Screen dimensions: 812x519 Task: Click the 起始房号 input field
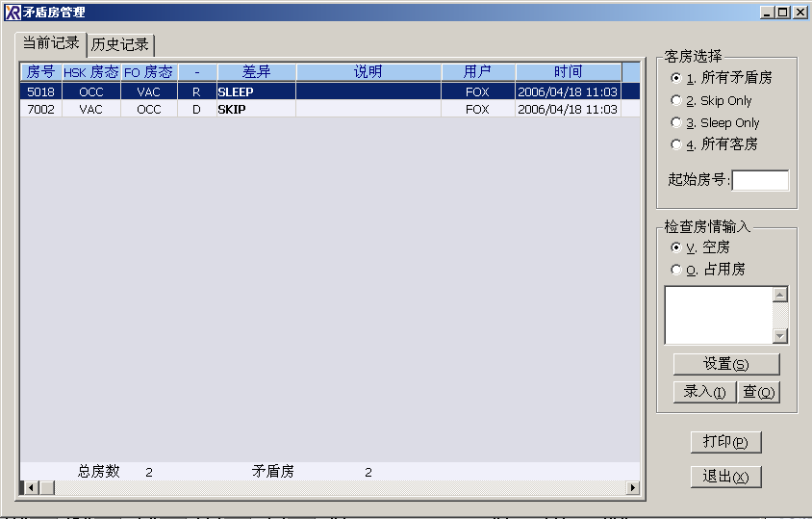760,180
